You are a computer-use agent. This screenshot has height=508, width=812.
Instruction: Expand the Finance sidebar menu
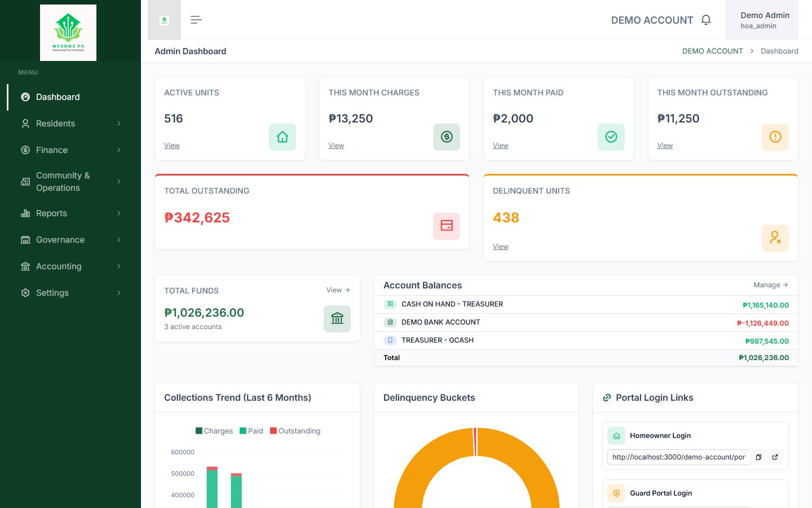pos(70,150)
